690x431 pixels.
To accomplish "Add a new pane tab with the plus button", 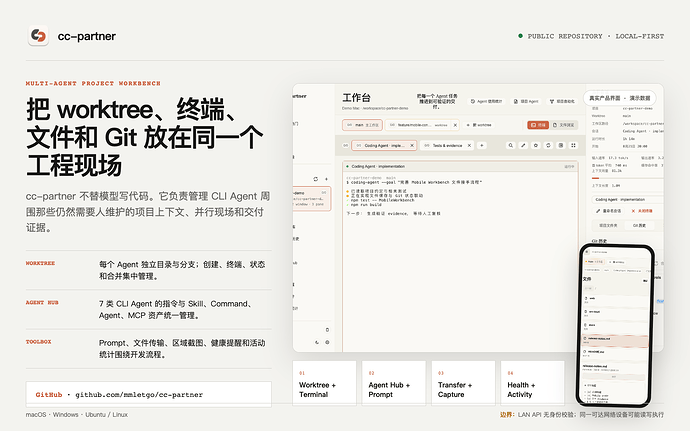I will (482, 145).
